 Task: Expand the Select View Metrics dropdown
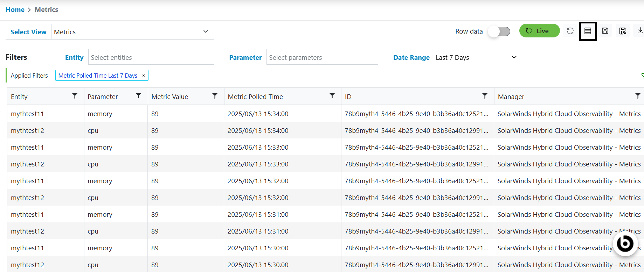tap(206, 32)
